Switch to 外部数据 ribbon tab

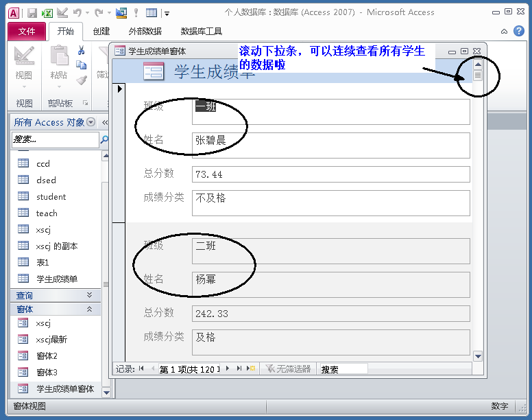[x=145, y=32]
